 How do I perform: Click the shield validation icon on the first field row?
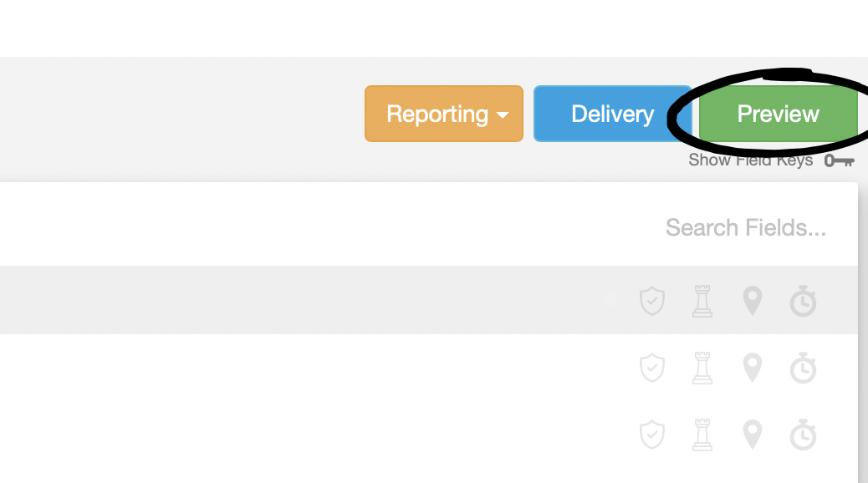click(652, 301)
